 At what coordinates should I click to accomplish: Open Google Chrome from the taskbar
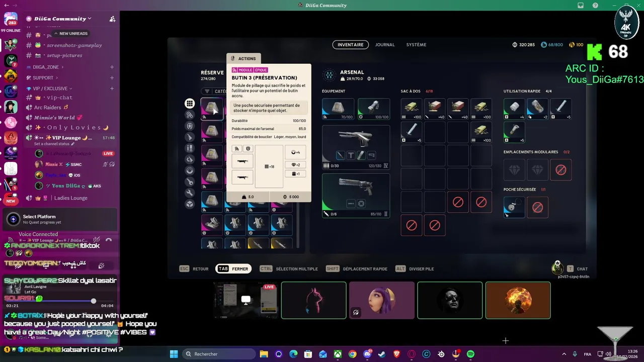pos(352,354)
